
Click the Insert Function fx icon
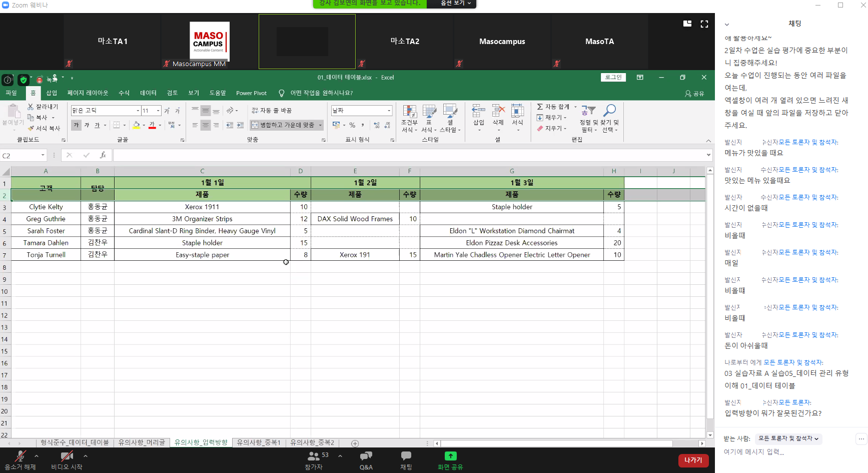pyautogui.click(x=103, y=155)
